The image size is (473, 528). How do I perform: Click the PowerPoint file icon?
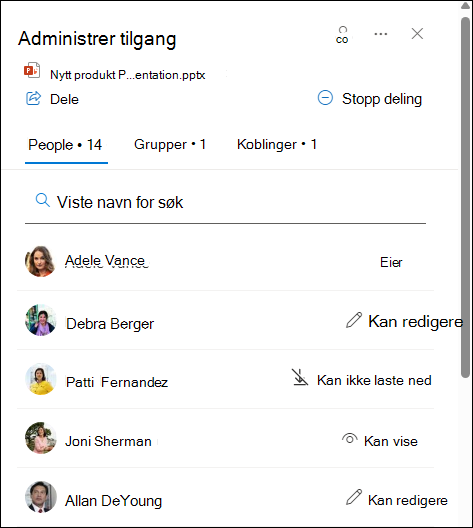click(32, 70)
